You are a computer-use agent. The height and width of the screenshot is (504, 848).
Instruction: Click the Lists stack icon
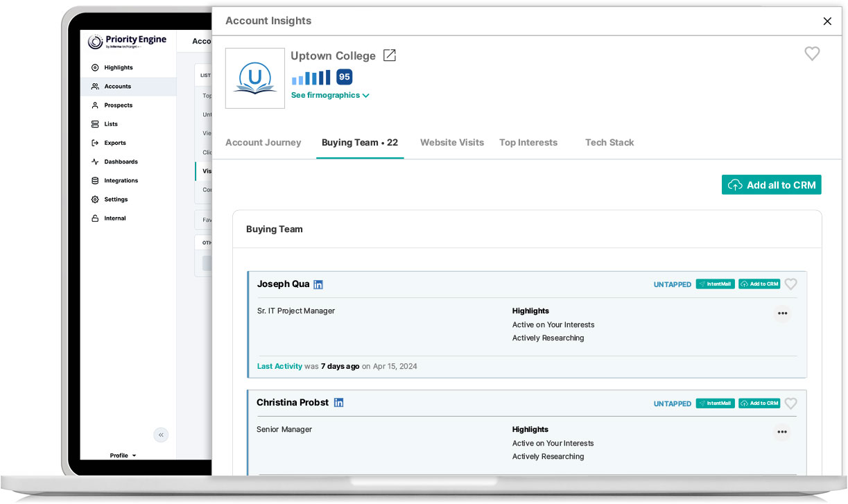pos(95,124)
